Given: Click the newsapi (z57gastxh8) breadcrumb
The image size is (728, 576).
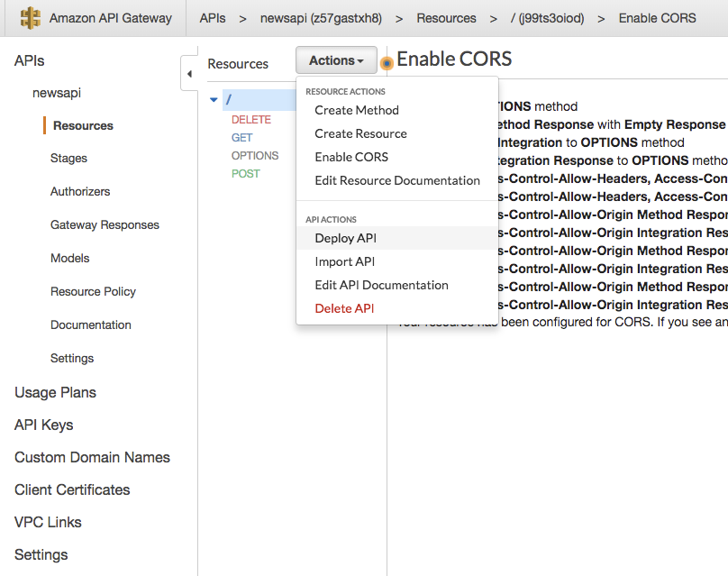Looking at the screenshot, I should [x=321, y=18].
